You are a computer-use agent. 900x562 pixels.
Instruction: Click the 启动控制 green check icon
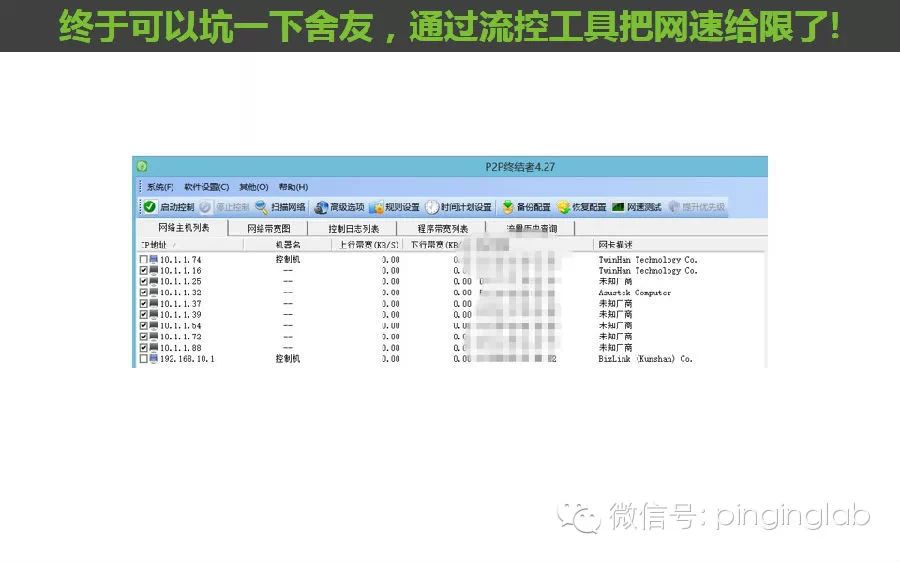(150, 207)
